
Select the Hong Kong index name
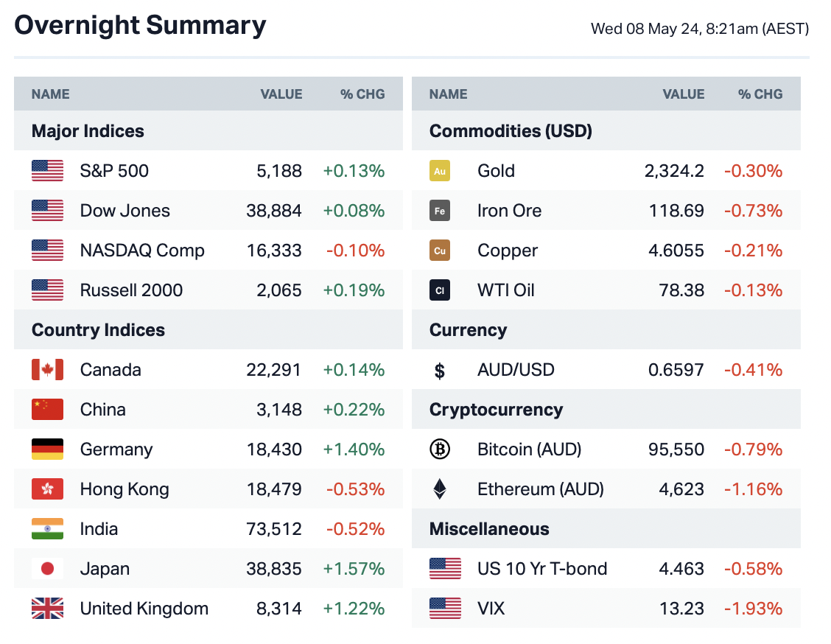pos(125,489)
